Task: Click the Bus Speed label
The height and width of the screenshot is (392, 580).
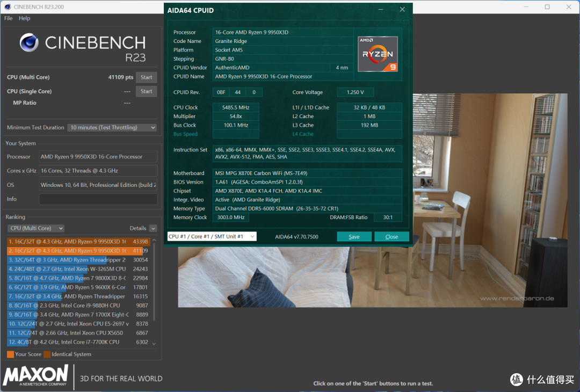Action: tap(185, 134)
